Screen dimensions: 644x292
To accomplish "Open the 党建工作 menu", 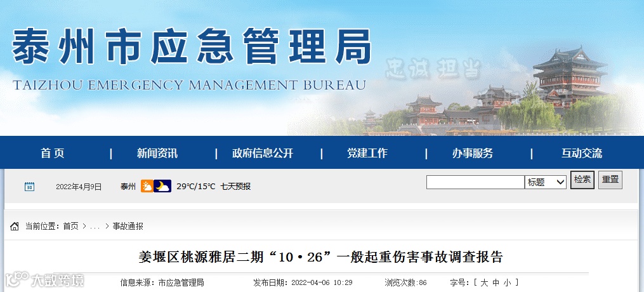I will (x=367, y=153).
